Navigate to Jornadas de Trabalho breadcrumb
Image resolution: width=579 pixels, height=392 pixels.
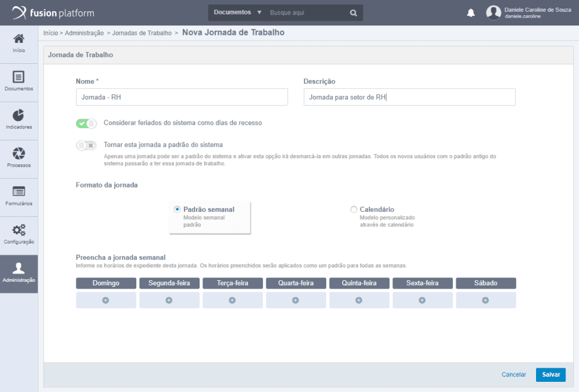pyautogui.click(x=140, y=33)
